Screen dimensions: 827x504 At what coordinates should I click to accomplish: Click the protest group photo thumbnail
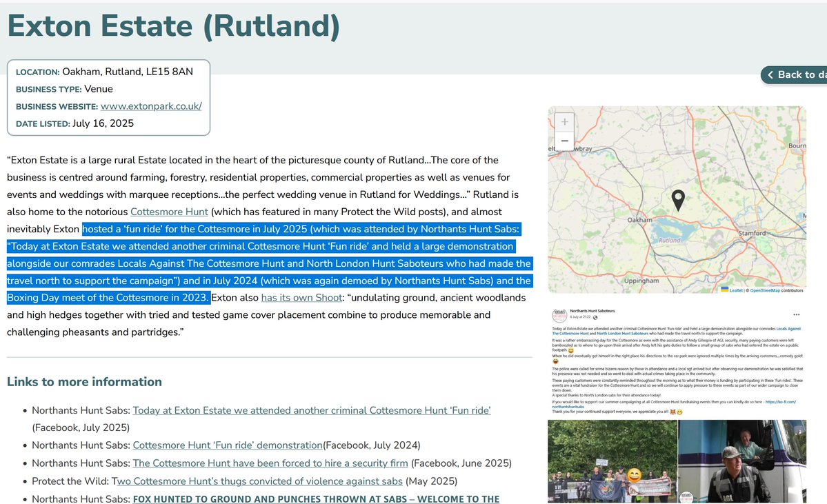click(612, 461)
